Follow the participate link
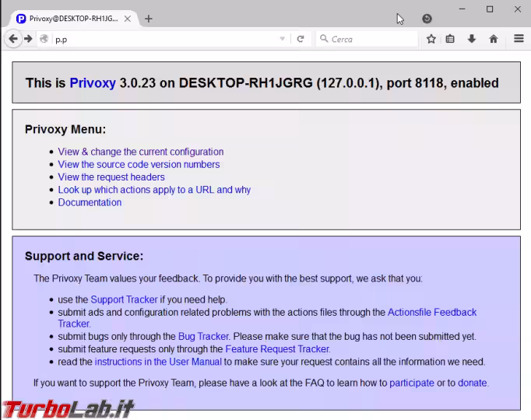The width and height of the screenshot is (531, 420). [411, 383]
